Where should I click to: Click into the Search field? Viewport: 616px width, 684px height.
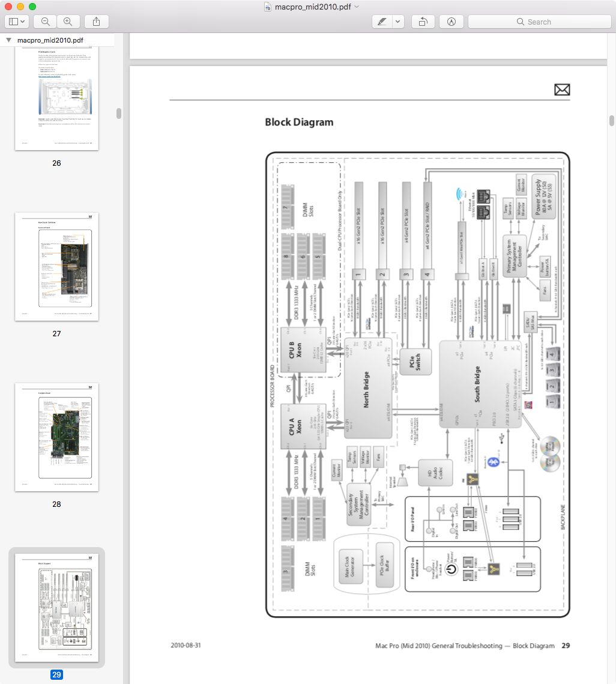(x=540, y=22)
